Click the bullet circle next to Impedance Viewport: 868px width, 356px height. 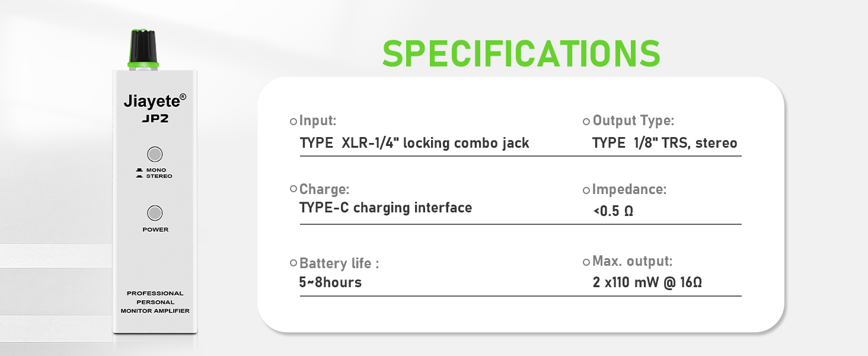click(586, 190)
